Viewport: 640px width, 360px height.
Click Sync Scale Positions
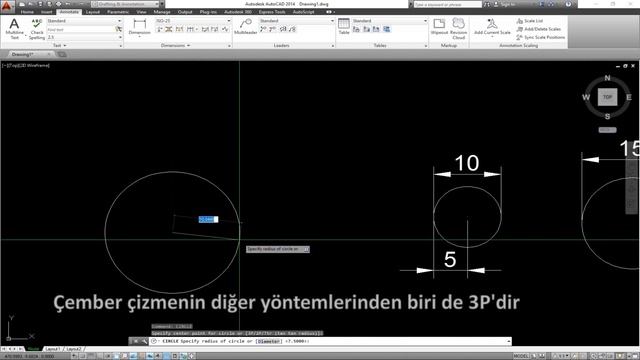[540, 37]
